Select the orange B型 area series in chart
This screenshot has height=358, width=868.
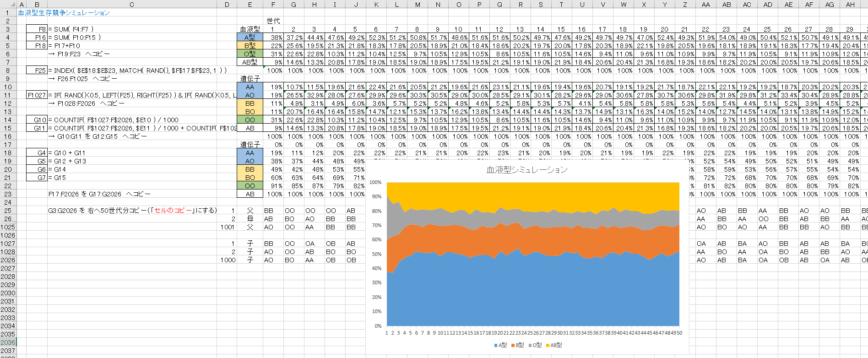point(533,240)
